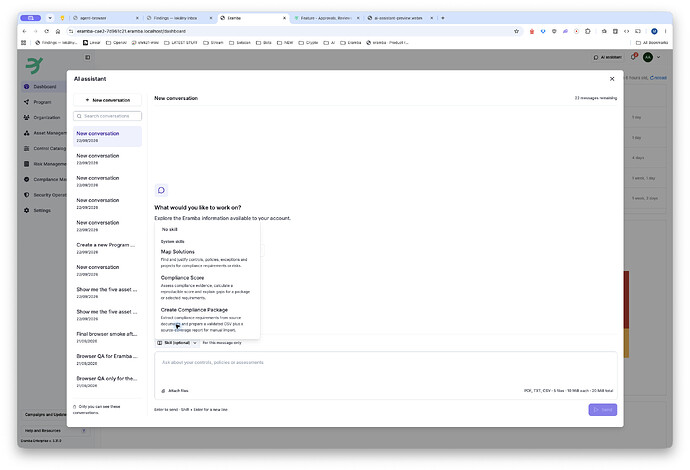This screenshot has width=690, height=470.
Task: Start a New conversation
Action: pyautogui.click(x=107, y=100)
